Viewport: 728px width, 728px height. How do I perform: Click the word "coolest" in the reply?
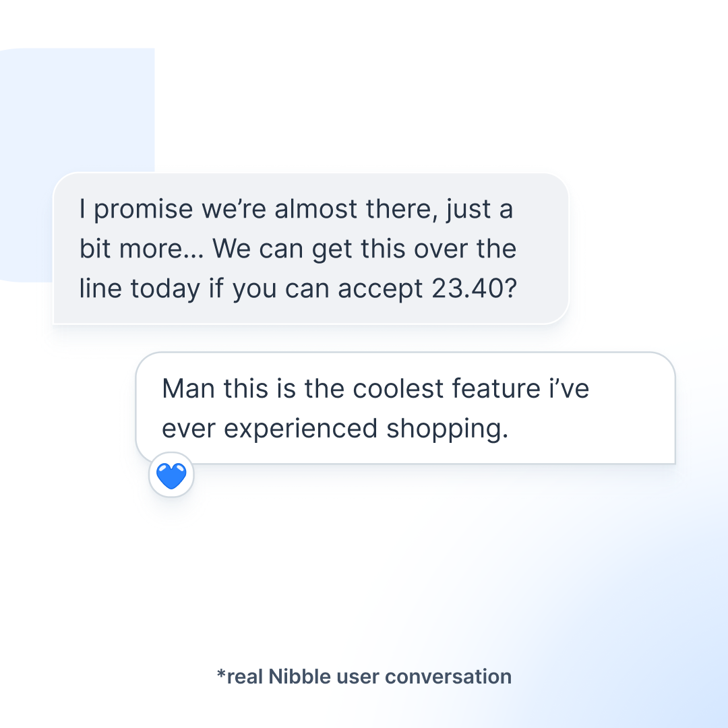click(x=399, y=389)
